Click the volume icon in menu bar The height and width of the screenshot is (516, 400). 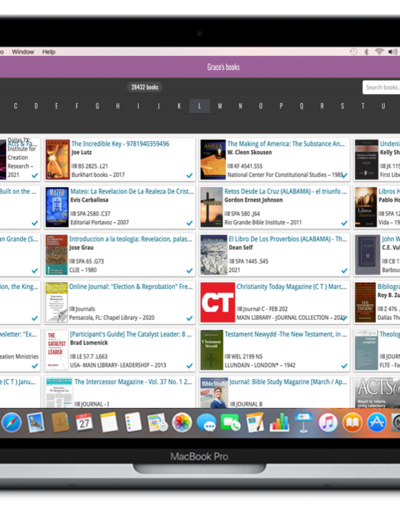393,52
